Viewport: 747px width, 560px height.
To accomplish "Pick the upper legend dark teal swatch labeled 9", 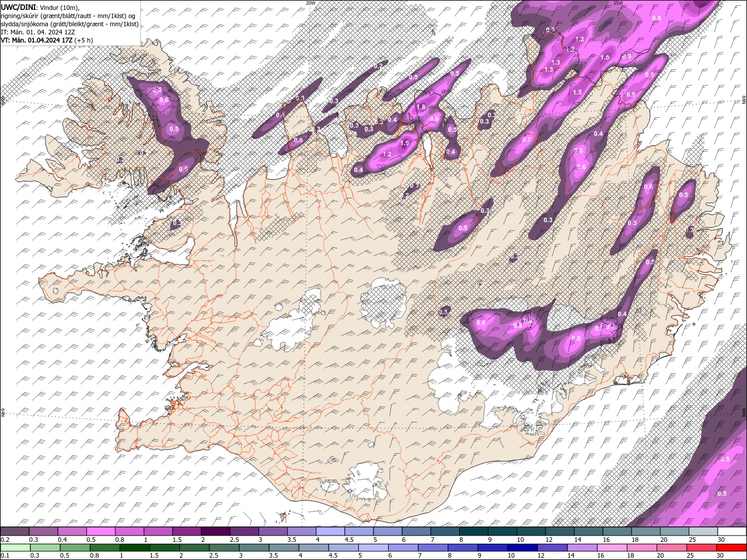I will click(502, 531).
